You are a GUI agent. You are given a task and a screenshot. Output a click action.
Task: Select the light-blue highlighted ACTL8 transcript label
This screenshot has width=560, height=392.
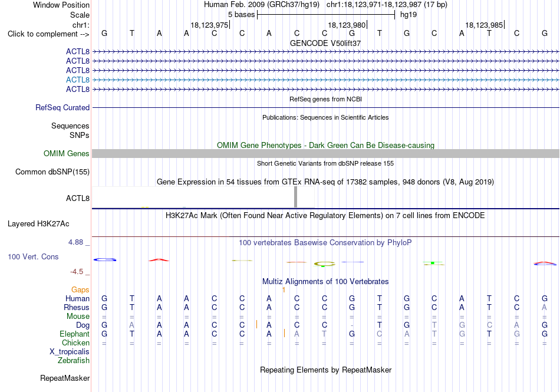tap(77, 80)
